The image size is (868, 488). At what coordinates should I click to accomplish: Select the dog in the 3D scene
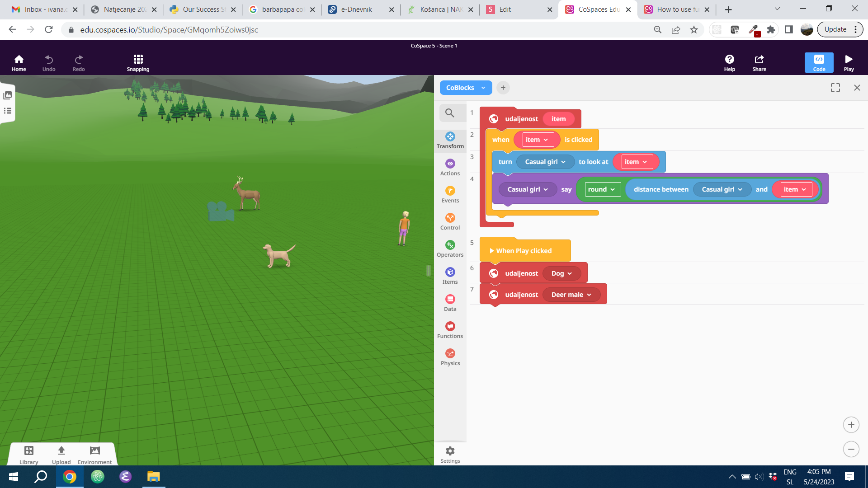(x=279, y=255)
